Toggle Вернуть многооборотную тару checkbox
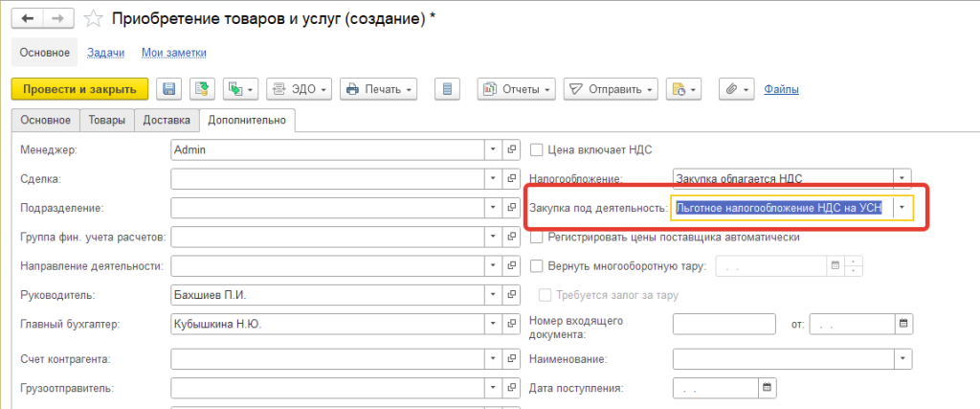Screen dimensions: 980x409 (x=536, y=266)
